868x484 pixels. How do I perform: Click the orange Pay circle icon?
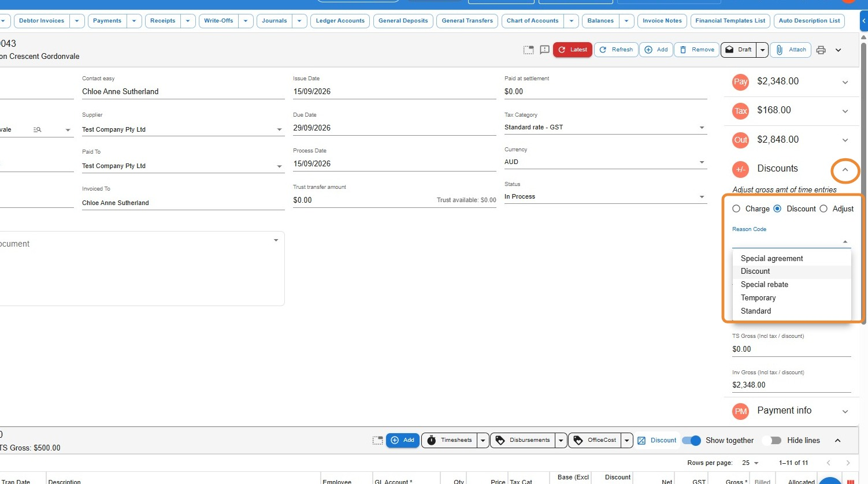[x=741, y=82]
